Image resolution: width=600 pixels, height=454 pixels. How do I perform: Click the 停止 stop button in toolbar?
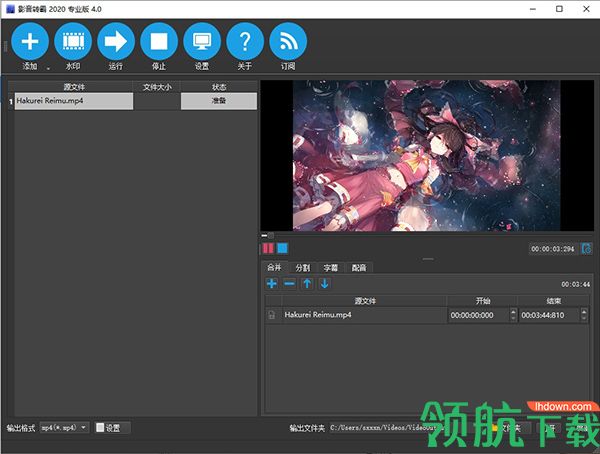click(x=159, y=41)
